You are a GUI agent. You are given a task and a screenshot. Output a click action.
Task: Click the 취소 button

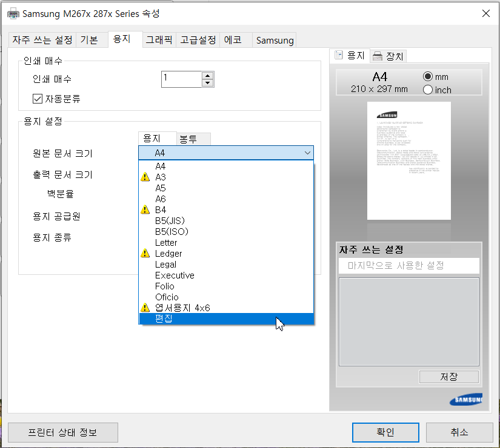(459, 432)
